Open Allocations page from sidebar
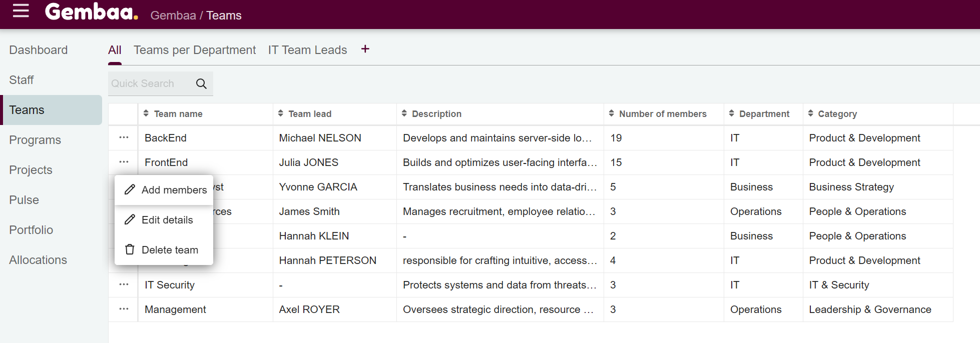The width and height of the screenshot is (980, 343). [x=38, y=260]
